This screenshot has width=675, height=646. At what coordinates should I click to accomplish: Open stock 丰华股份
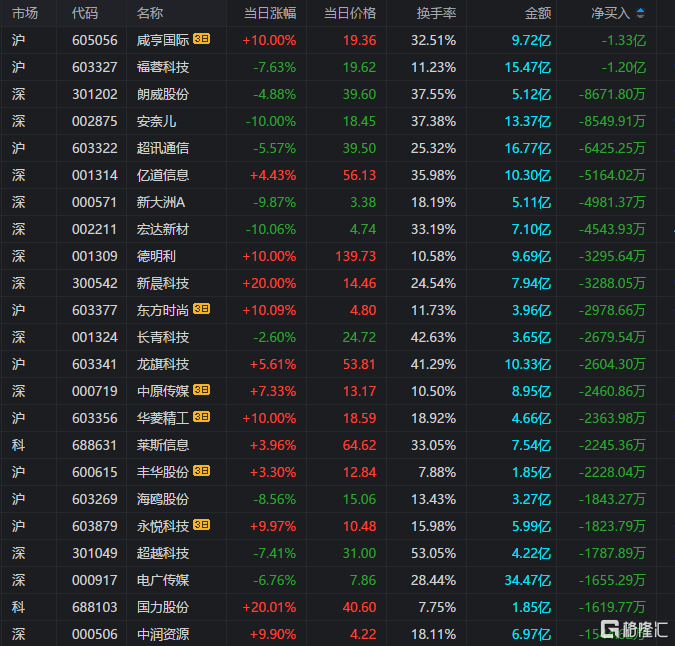(163, 472)
